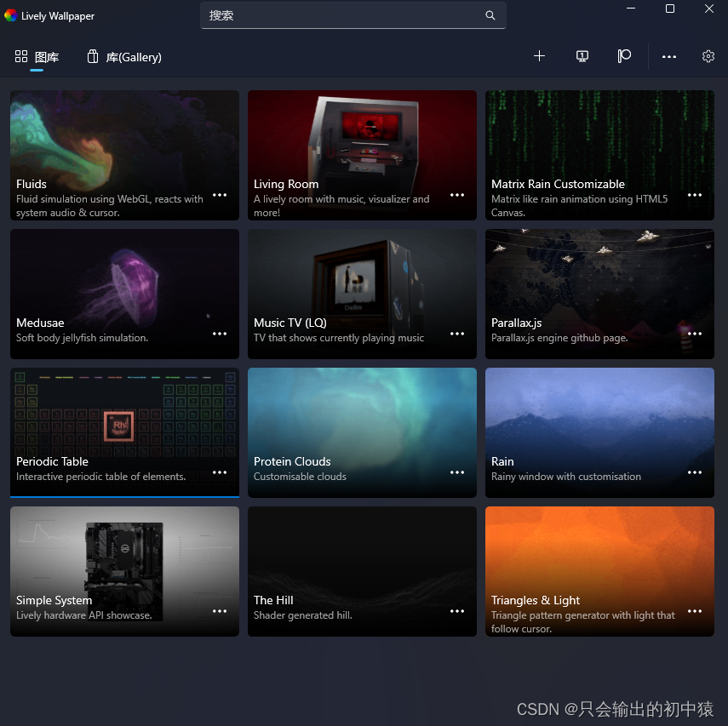Viewport: 728px width, 726px height.
Task: Open more options for Parallax.js wallpaper
Action: (x=695, y=334)
